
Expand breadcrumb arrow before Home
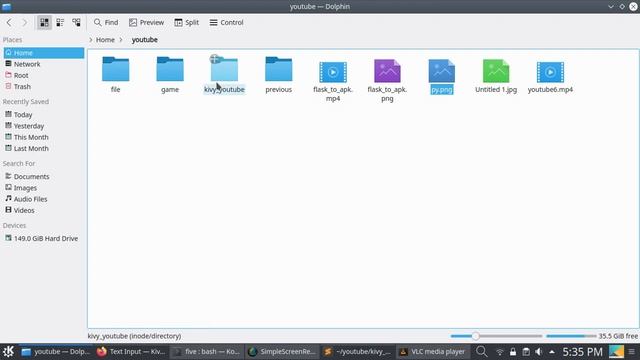[x=91, y=40]
